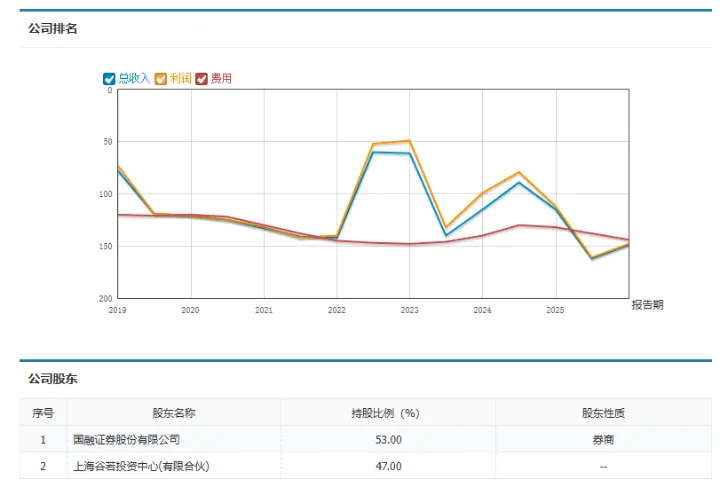Uncheck the 总收入 series checkbox
Image resolution: width=720 pixels, height=488 pixels.
[109, 79]
